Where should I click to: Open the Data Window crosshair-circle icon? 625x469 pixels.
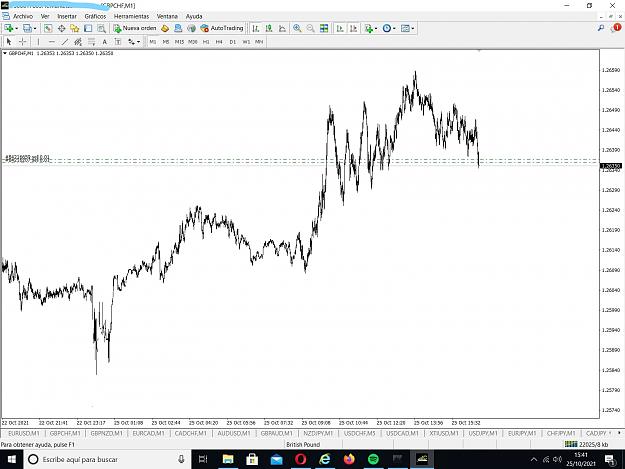tap(61, 28)
